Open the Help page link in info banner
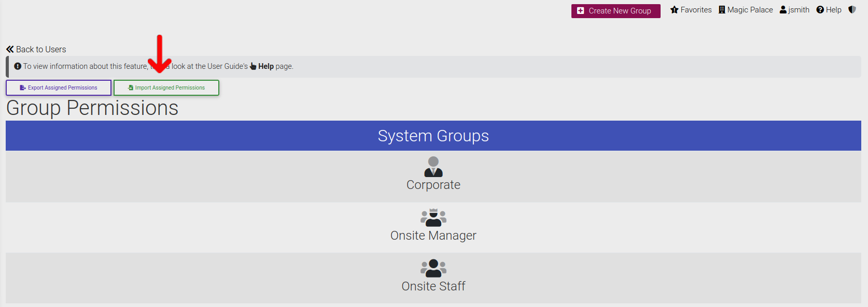The width and height of the screenshot is (868, 307). (266, 66)
